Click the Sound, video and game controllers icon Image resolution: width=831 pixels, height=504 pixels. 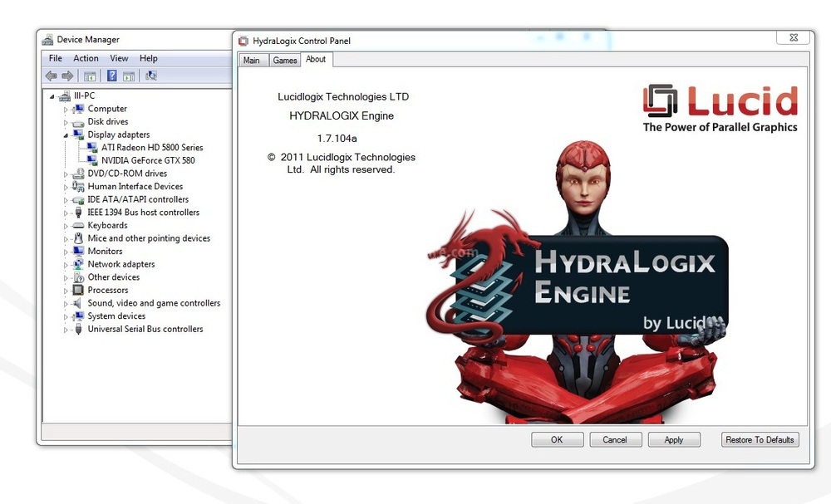[x=78, y=303]
